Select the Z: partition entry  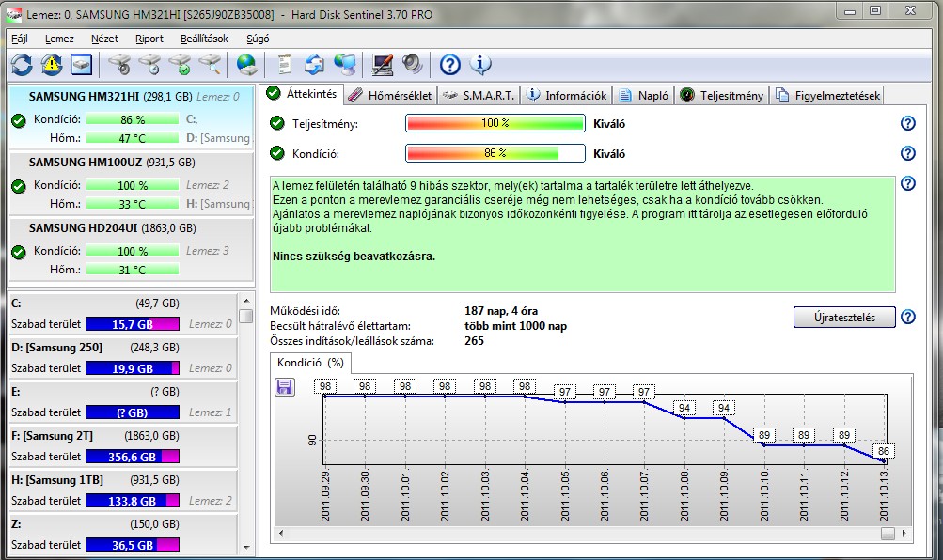pyautogui.click(x=122, y=535)
